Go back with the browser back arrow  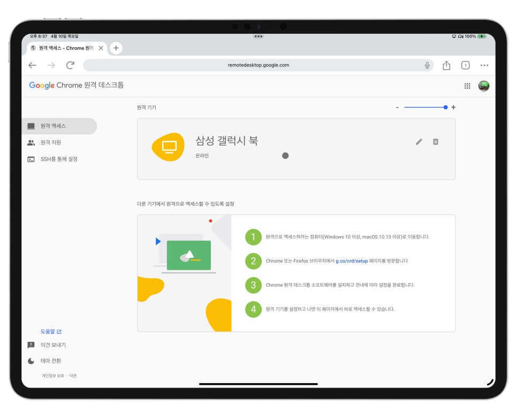32,65
